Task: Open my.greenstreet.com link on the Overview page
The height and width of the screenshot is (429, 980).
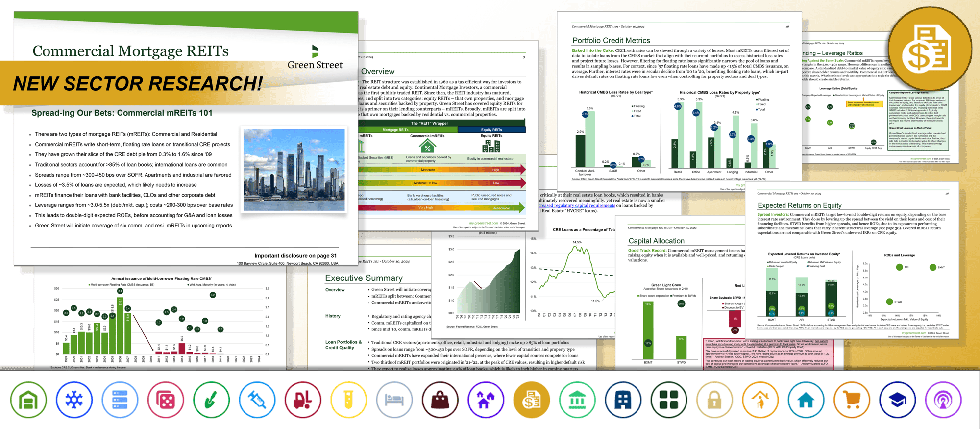Action: [x=483, y=223]
